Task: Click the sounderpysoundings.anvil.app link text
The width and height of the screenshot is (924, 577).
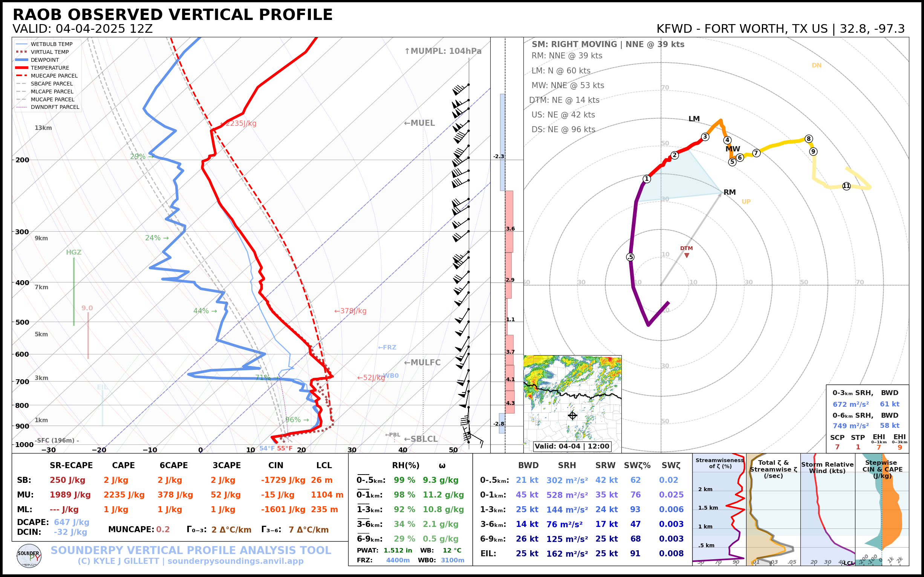Action: point(235,561)
